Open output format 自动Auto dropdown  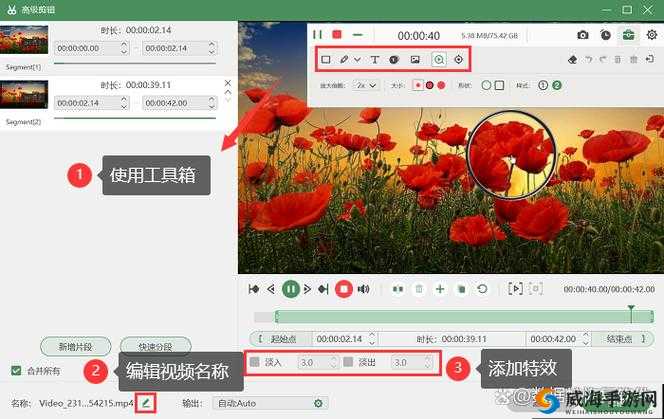coord(269,403)
